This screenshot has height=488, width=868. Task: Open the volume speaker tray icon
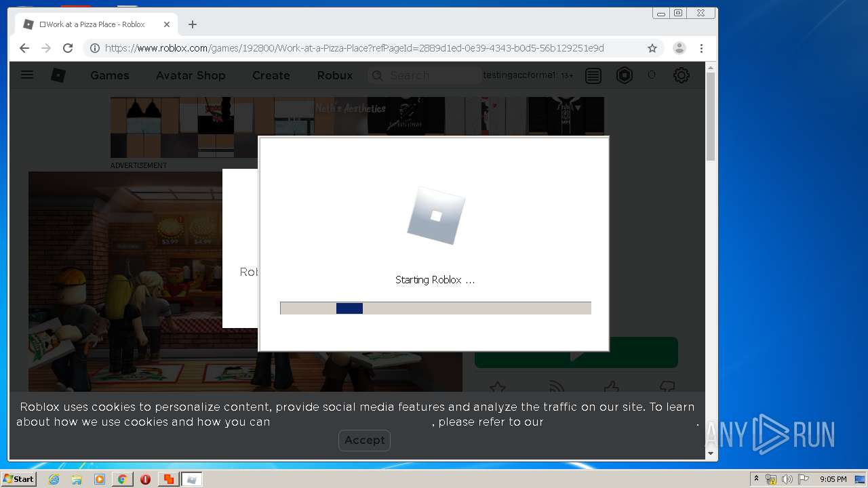[x=787, y=479]
